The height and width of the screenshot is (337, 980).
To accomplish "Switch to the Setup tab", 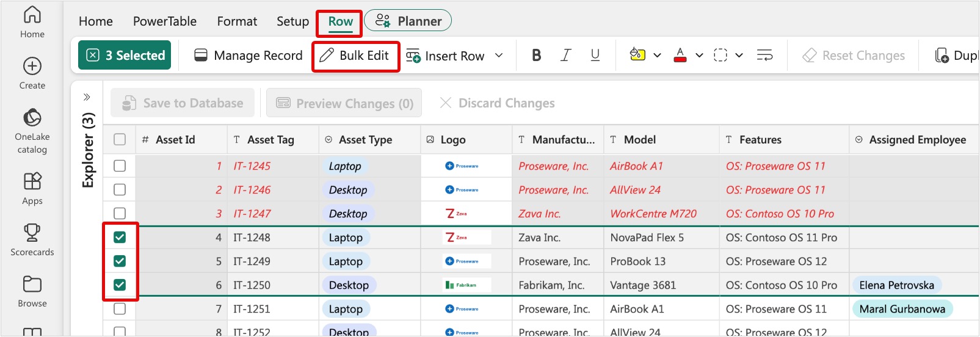I will [292, 21].
